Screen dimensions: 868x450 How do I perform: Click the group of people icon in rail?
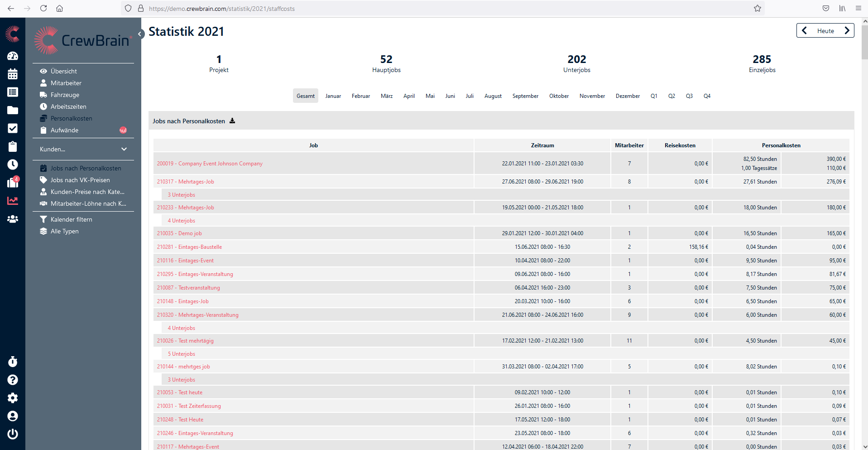pyautogui.click(x=13, y=219)
